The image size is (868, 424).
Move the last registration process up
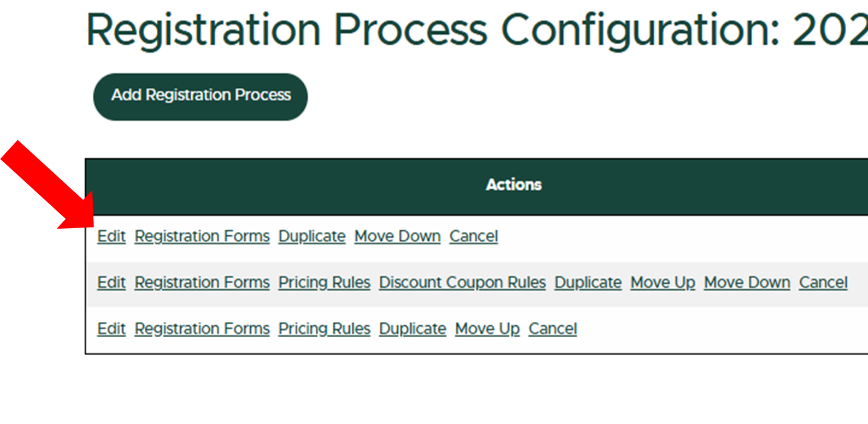(x=487, y=329)
